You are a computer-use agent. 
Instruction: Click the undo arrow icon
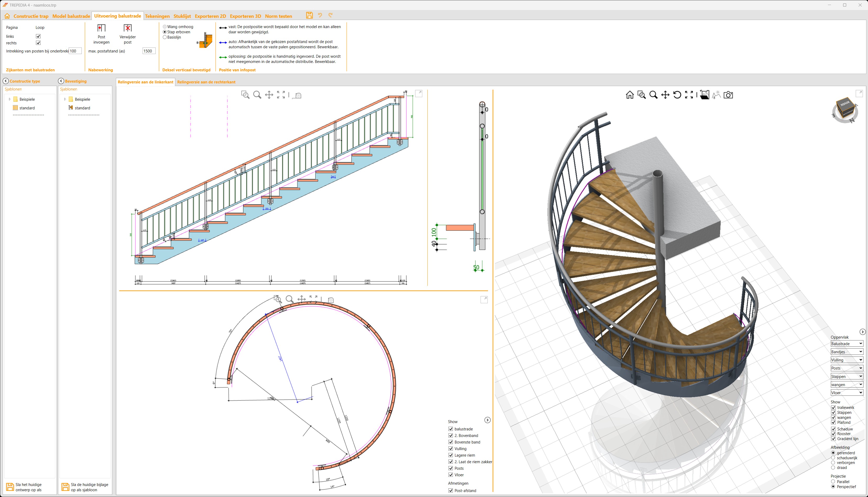point(320,15)
